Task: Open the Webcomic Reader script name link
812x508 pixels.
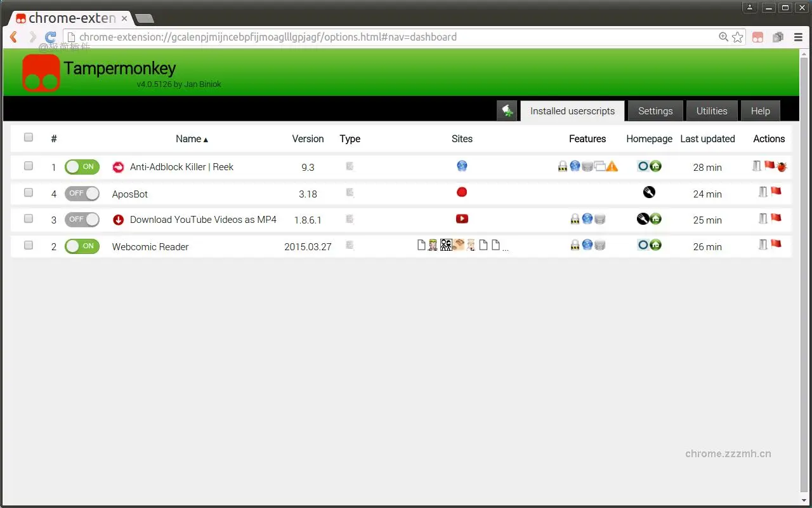Action: [150, 247]
